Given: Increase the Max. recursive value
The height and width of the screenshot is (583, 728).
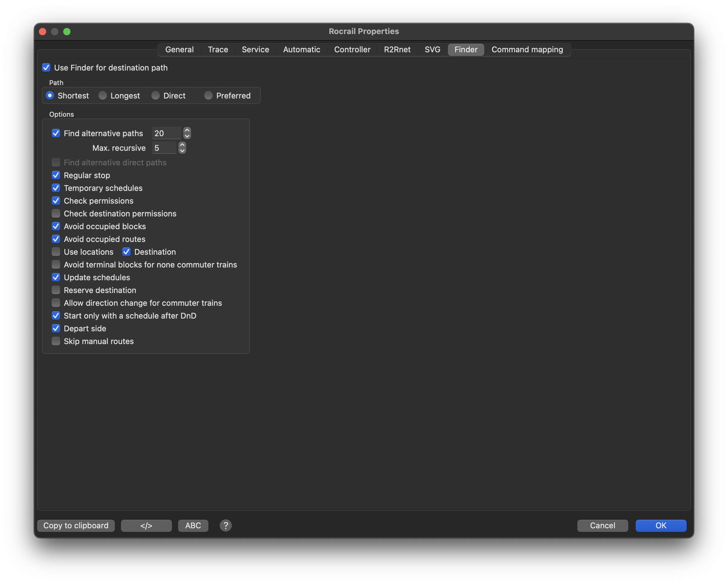Looking at the screenshot, I should pos(182,145).
